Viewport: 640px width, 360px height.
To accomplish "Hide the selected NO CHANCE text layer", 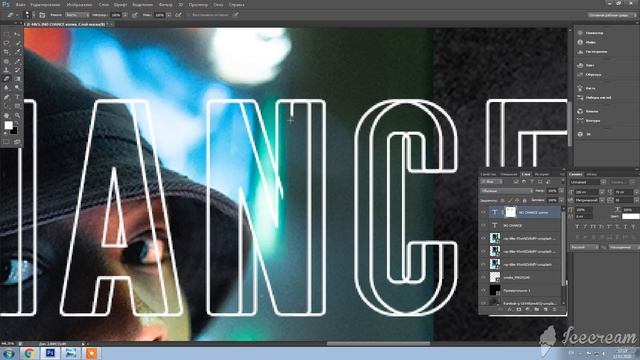I will (x=483, y=212).
